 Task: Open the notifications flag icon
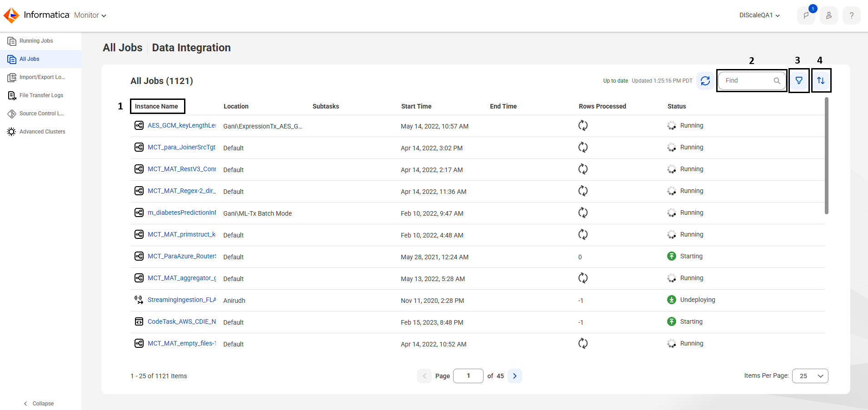pyautogui.click(x=806, y=15)
